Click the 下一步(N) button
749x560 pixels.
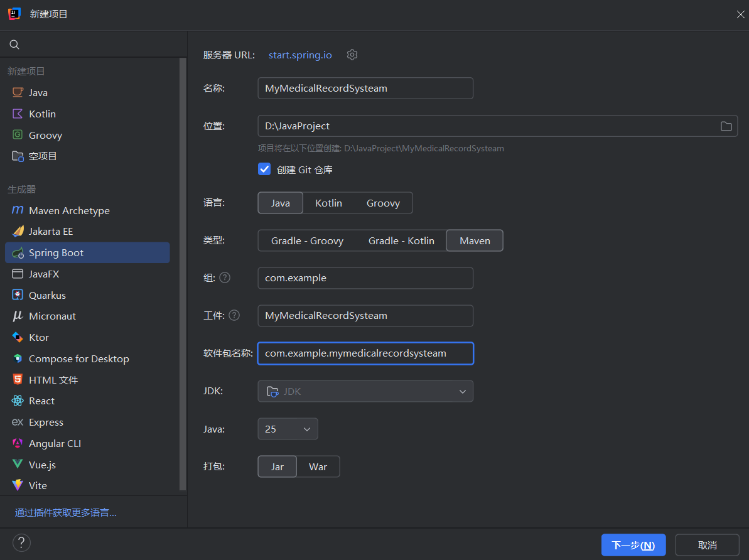pyautogui.click(x=633, y=545)
